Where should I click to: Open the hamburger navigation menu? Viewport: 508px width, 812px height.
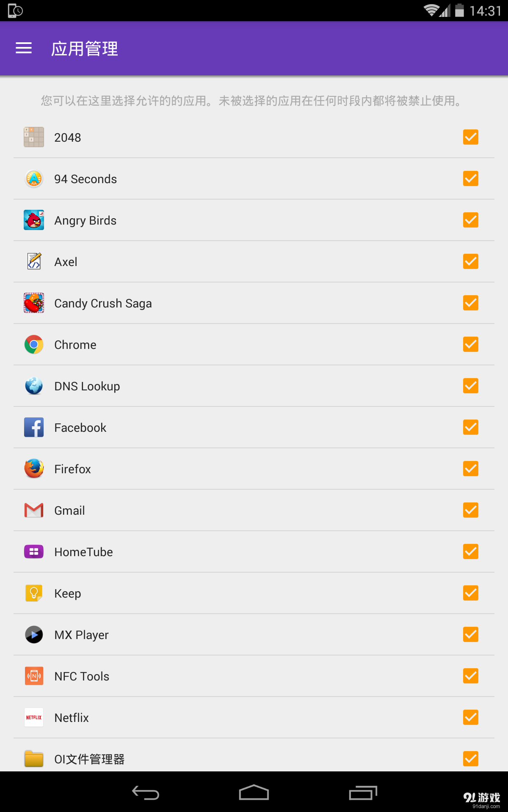pyautogui.click(x=24, y=48)
